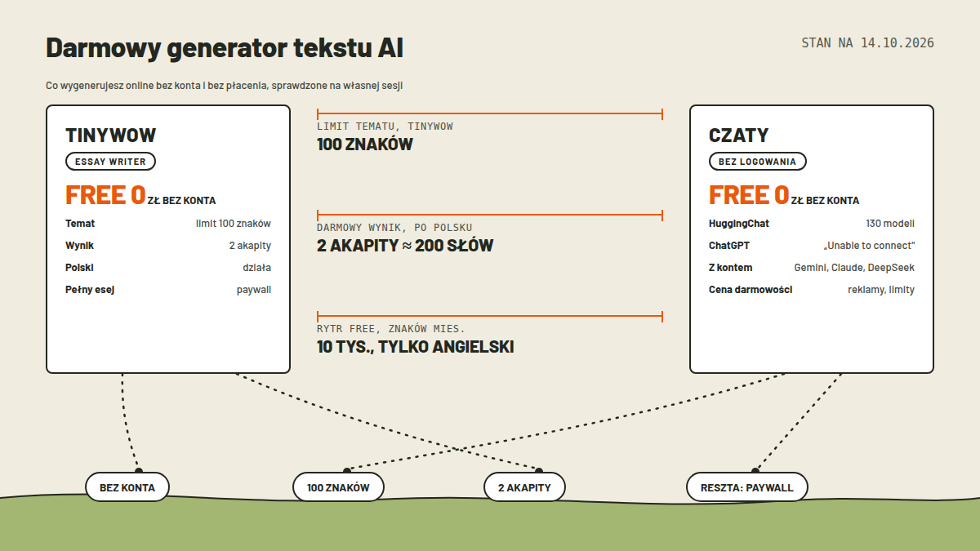This screenshot has height=551, width=980.
Task: Click the Z kontem row label
Action: (x=731, y=268)
